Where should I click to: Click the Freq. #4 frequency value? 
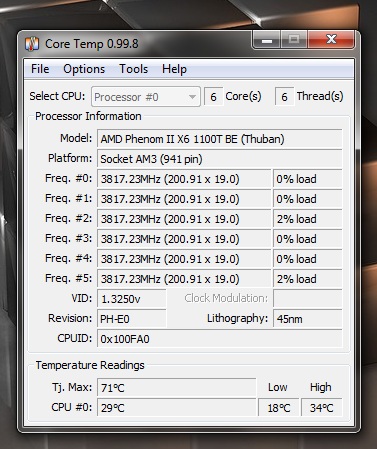point(184,259)
